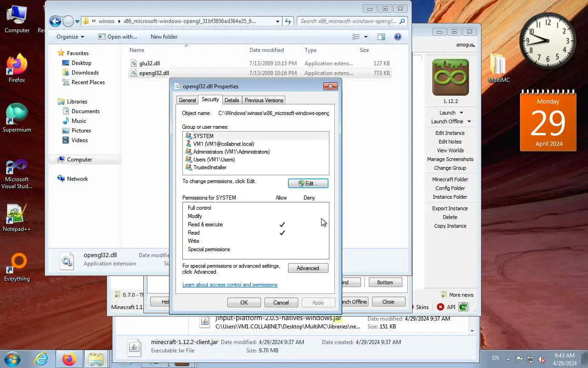Image resolution: width=588 pixels, height=368 pixels.
Task: Click the Explorer back navigation arrow
Action: point(55,21)
